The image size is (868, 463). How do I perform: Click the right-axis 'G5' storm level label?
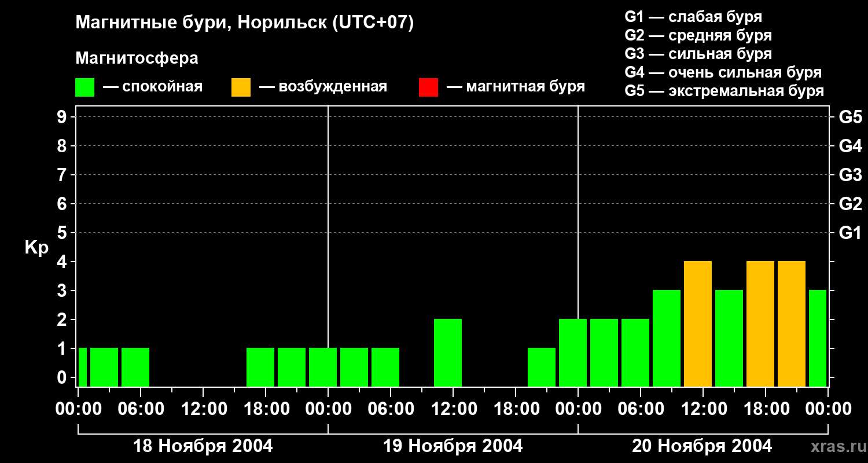[851, 117]
